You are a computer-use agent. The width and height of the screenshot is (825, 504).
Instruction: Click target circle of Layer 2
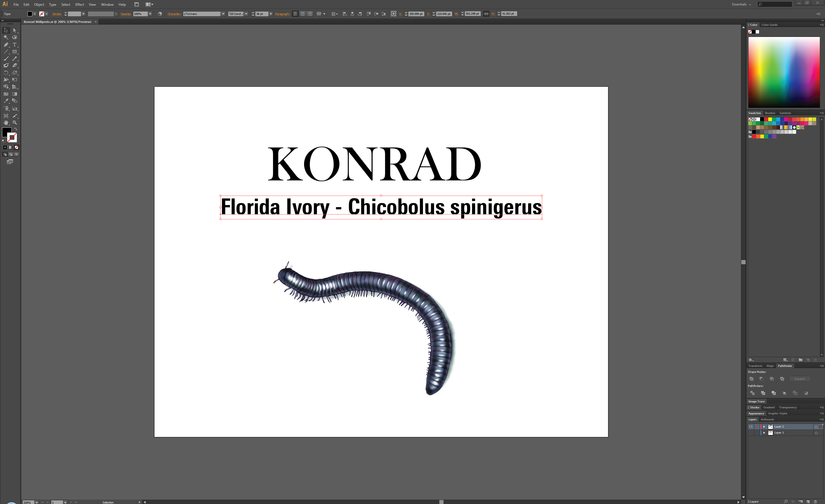(816, 427)
